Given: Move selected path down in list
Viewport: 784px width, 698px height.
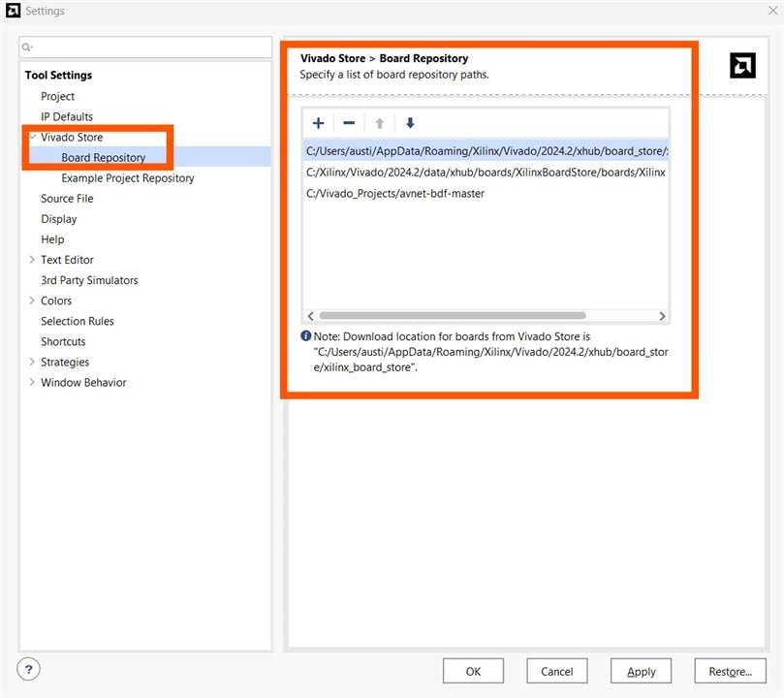Looking at the screenshot, I should (410, 123).
